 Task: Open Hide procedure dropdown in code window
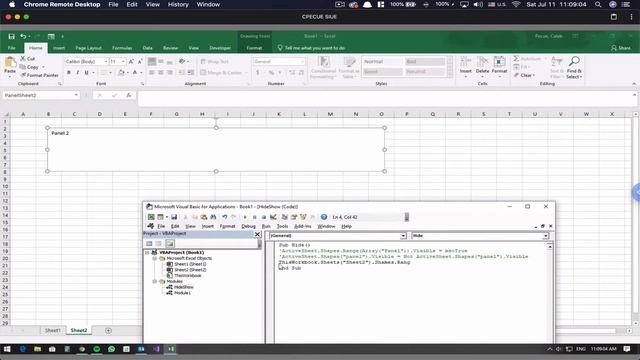click(x=545, y=236)
